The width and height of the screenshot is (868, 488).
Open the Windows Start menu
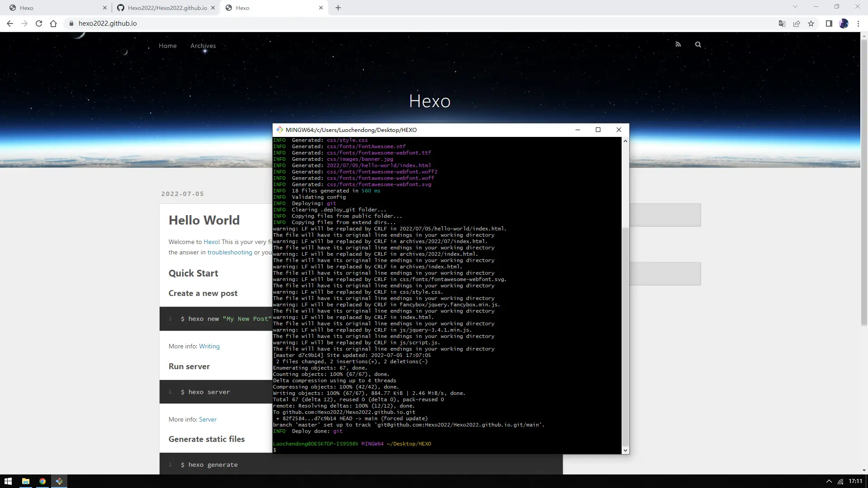point(8,481)
